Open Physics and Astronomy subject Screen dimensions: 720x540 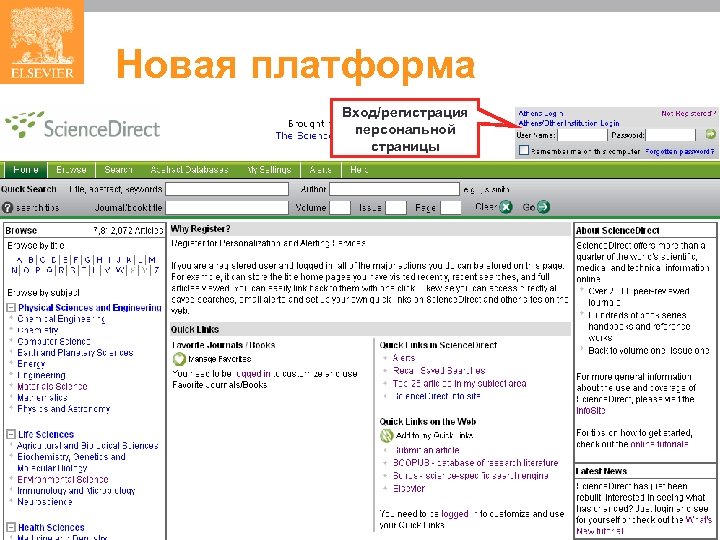coord(64,409)
